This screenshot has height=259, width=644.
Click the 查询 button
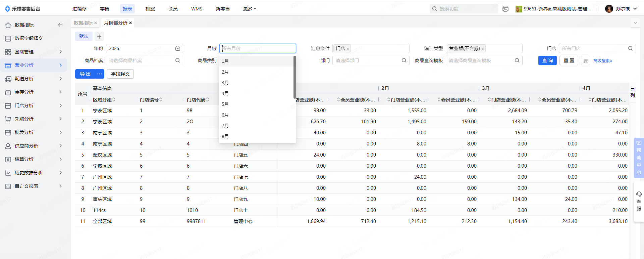tap(547, 60)
